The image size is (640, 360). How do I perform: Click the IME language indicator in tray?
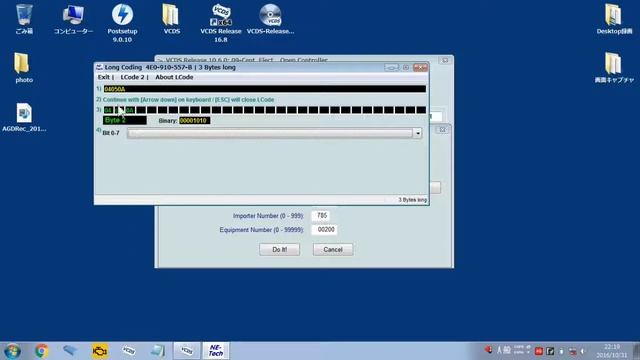point(503,350)
